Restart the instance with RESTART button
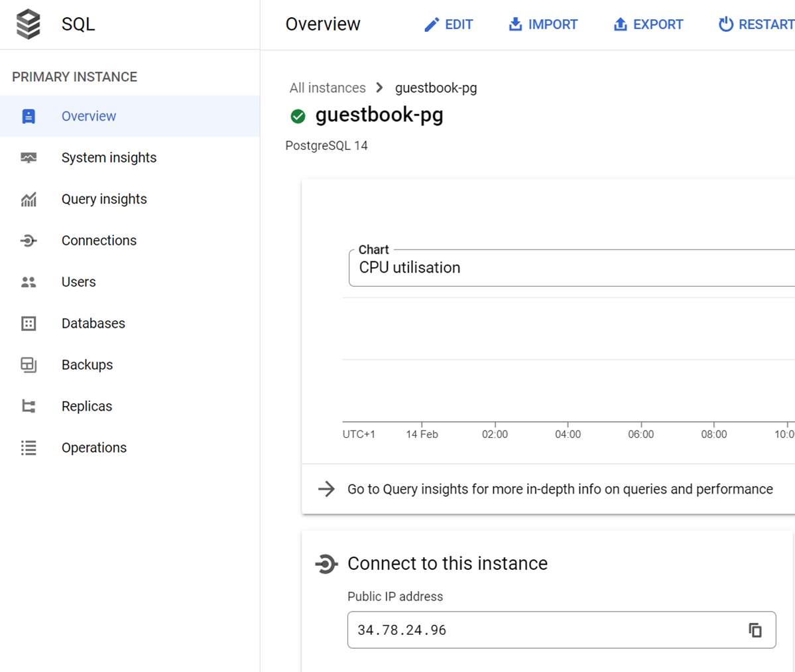Viewport: 795px width, 672px height. [757, 25]
